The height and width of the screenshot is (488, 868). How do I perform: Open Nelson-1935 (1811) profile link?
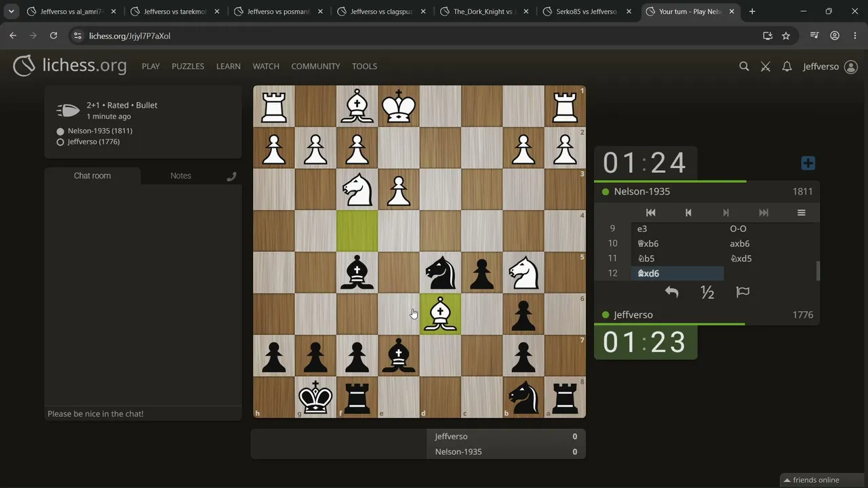coord(100,131)
